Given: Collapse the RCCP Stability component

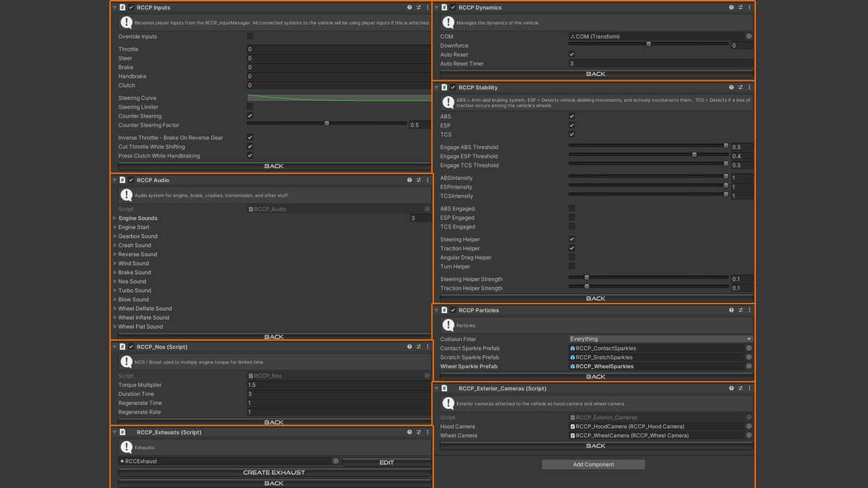Looking at the screenshot, I should point(436,87).
